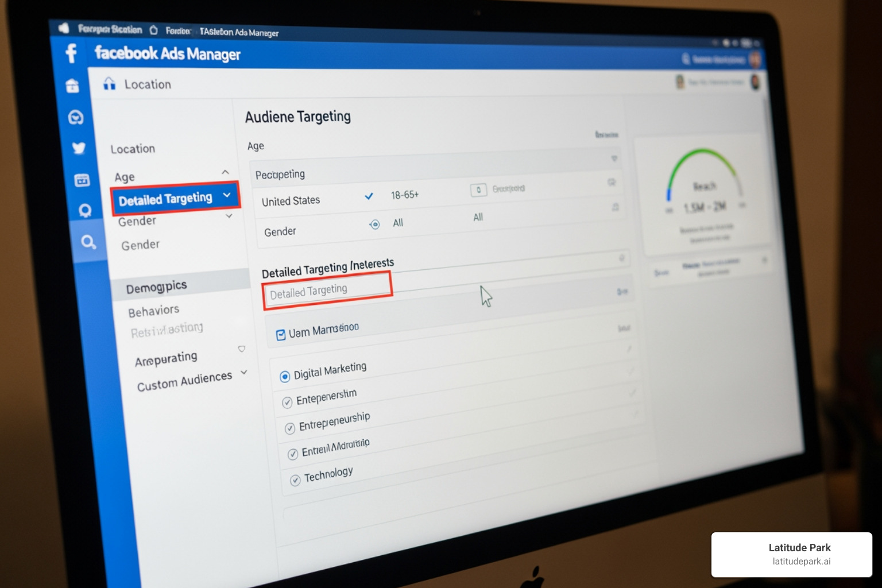Viewport: 882px width, 588px height.
Task: Click Location in the left navigation
Action: pyautogui.click(x=133, y=148)
